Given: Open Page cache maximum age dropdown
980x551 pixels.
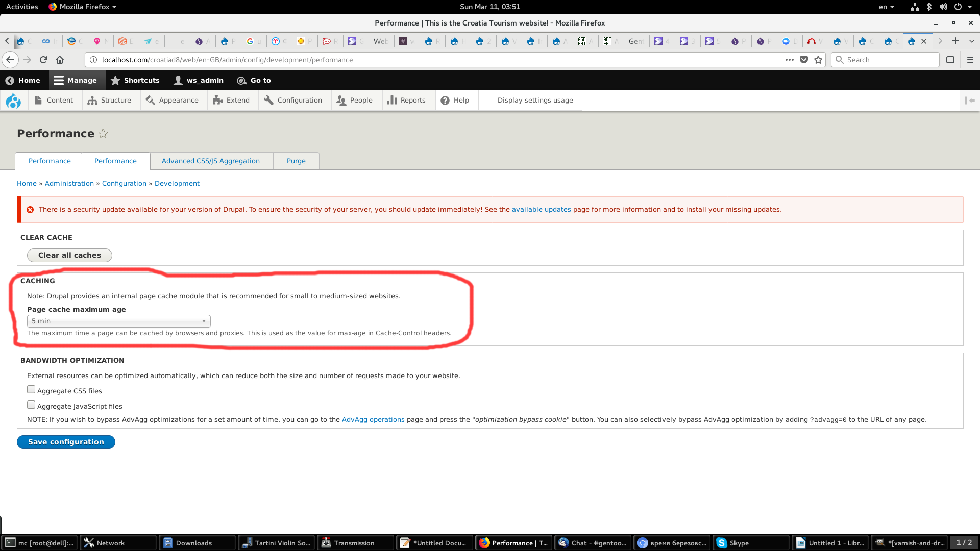Looking at the screenshot, I should point(118,321).
